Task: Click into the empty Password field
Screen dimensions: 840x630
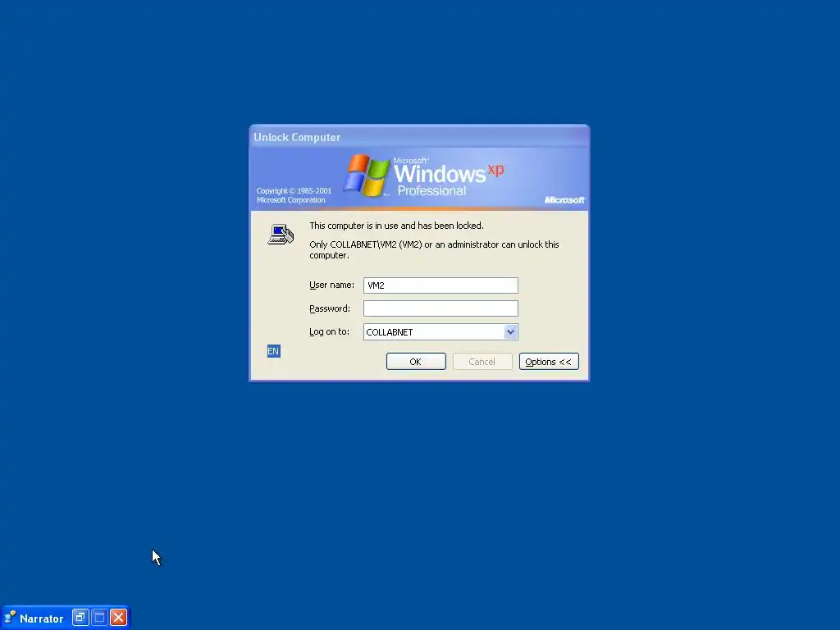Action: click(441, 308)
